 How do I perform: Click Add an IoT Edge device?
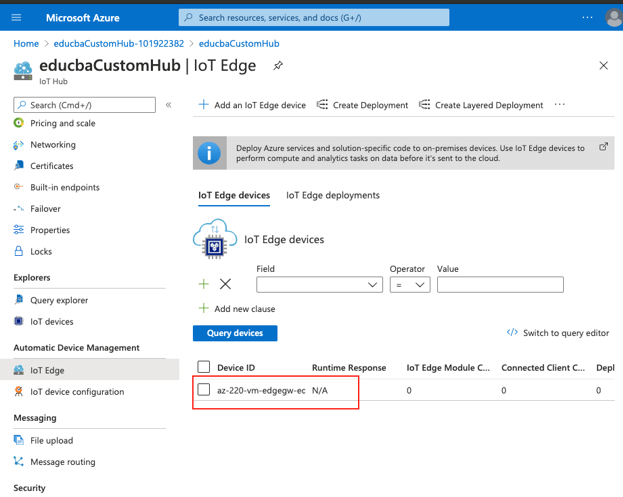(260, 105)
